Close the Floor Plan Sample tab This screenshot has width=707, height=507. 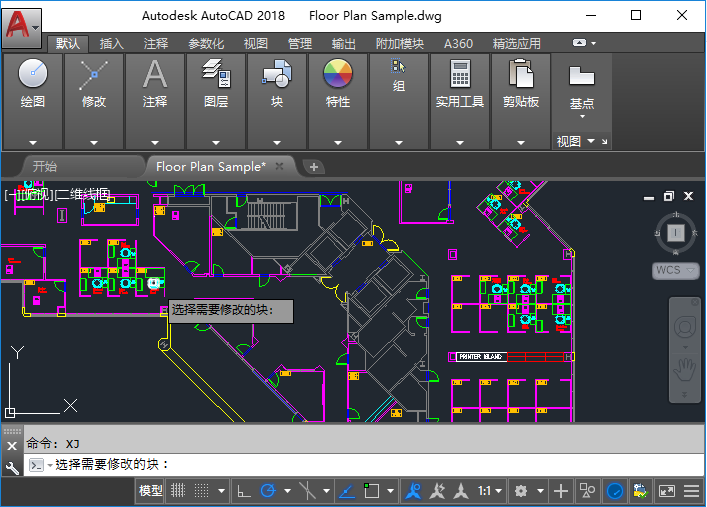tap(279, 166)
